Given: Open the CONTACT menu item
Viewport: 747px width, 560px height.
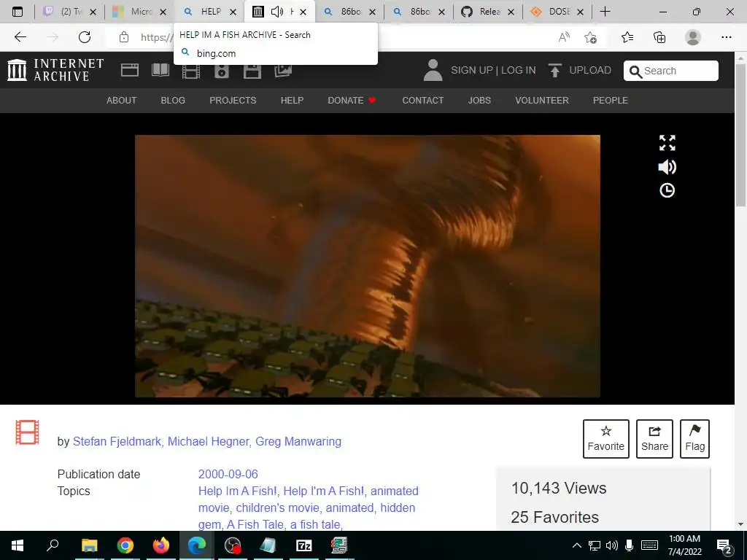Looking at the screenshot, I should 422,101.
